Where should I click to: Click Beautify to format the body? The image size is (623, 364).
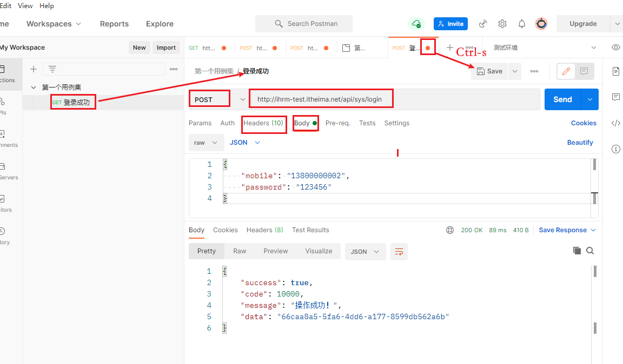pos(580,143)
